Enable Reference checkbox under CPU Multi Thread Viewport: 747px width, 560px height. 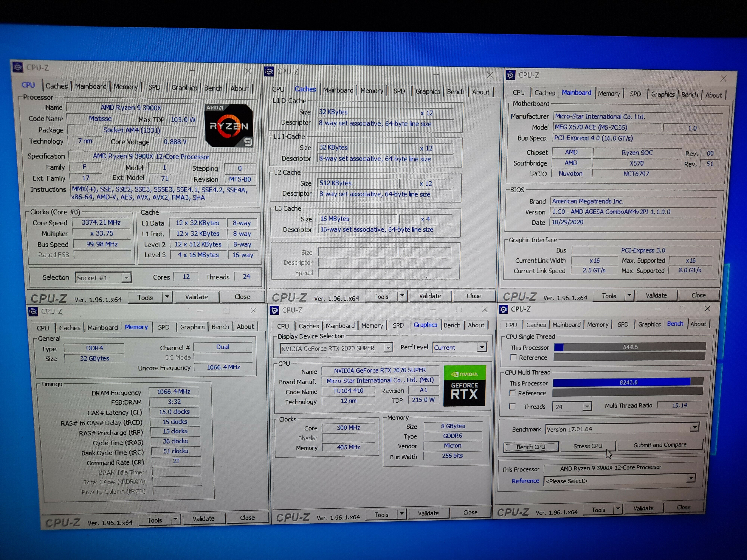[513, 393]
